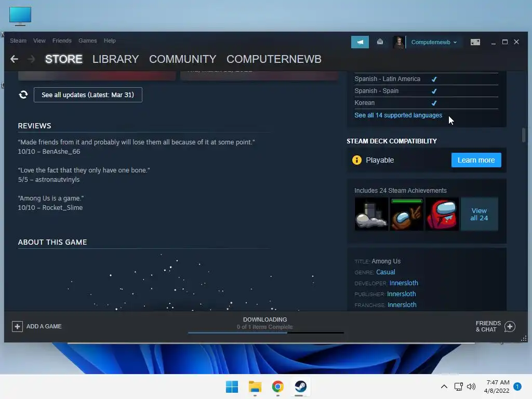Click the Korean language row
The height and width of the screenshot is (399, 532).
click(x=426, y=103)
